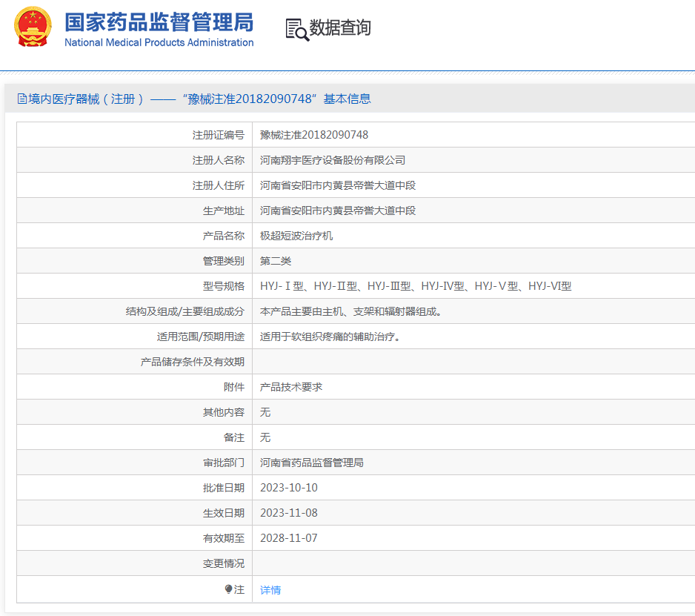The image size is (695, 616).
Task: Click the 无 value in 备注 row
Action: coord(265,437)
